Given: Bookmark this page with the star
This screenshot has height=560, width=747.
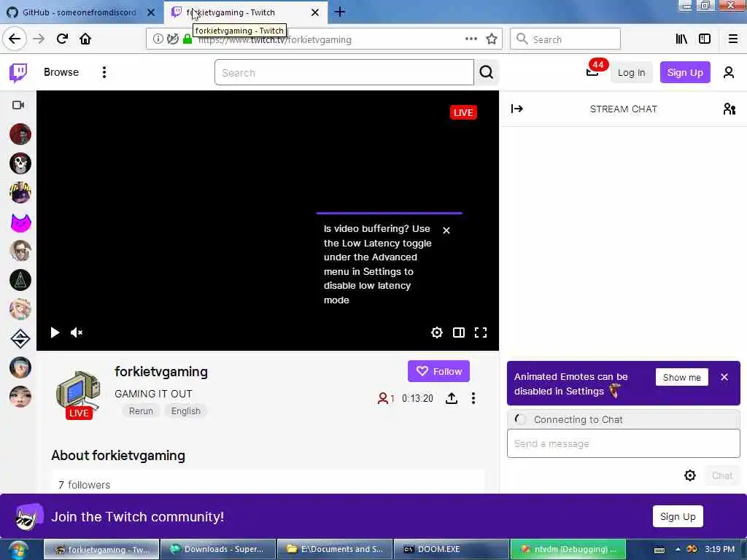Looking at the screenshot, I should click(492, 39).
